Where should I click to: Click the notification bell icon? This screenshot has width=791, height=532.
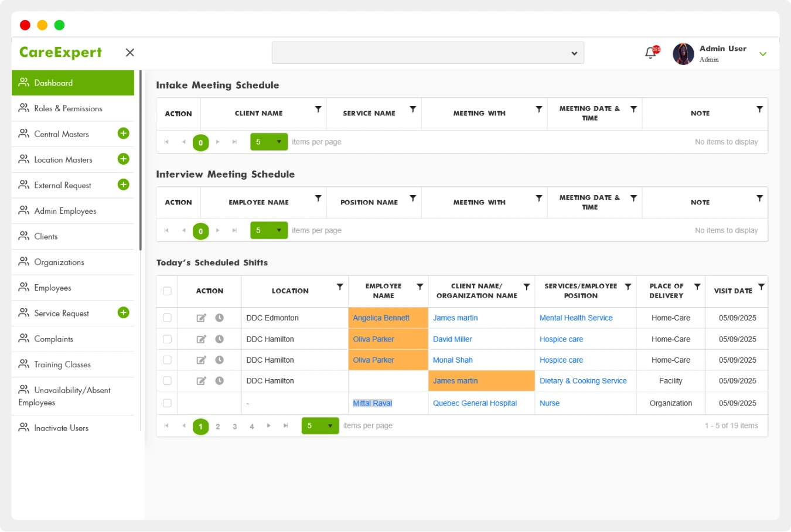[650, 53]
